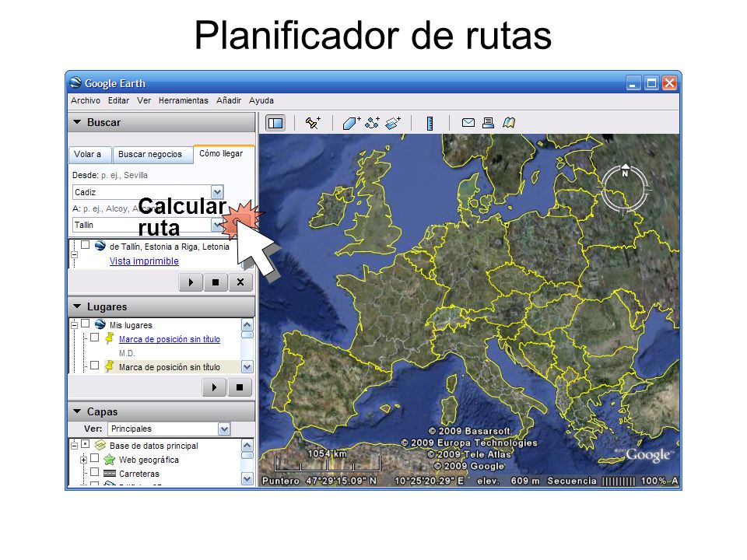Click the email envelope toolbar icon
Image resolution: width=747 pixels, height=560 pixels.
[468, 123]
